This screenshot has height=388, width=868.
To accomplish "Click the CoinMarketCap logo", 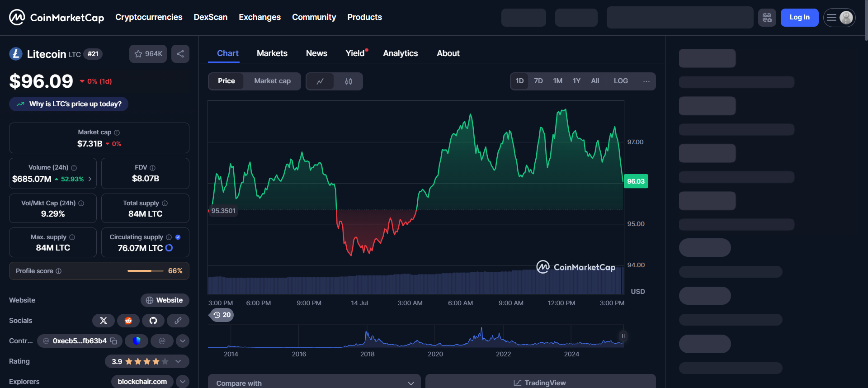I will tap(57, 17).
